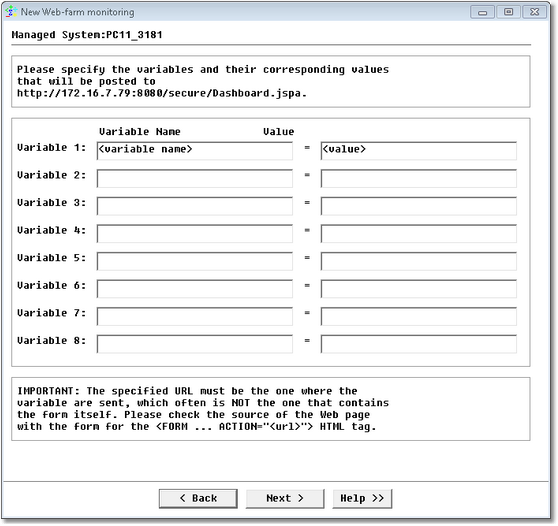Click the 'Variable 8:' row label
Screen dimensions: 558x526
coord(52,341)
